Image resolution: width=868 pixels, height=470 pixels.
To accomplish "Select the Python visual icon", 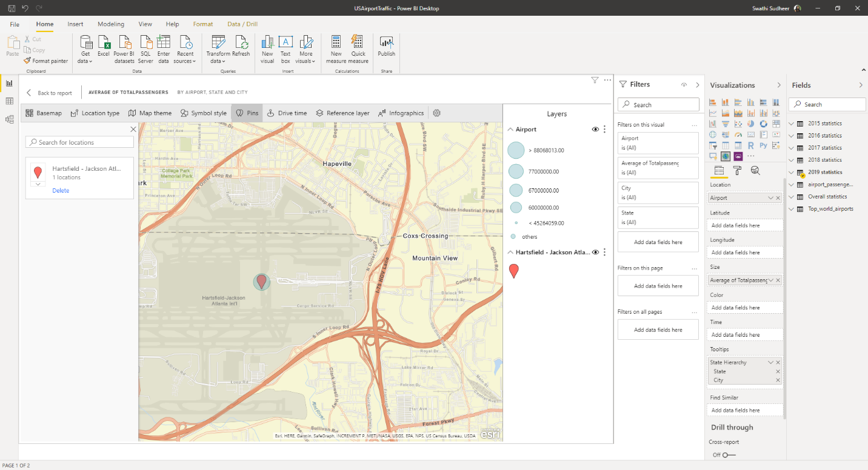I will pyautogui.click(x=763, y=145).
